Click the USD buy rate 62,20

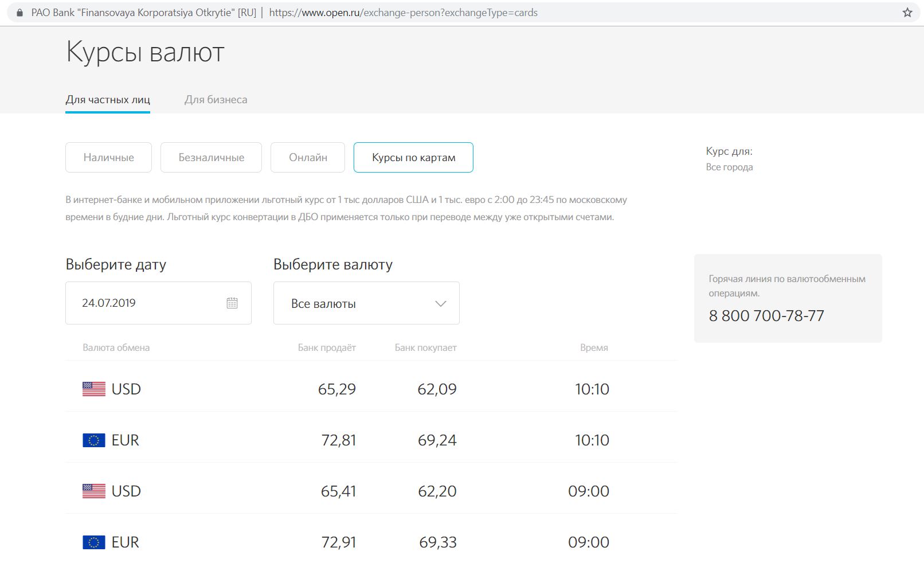[437, 491]
